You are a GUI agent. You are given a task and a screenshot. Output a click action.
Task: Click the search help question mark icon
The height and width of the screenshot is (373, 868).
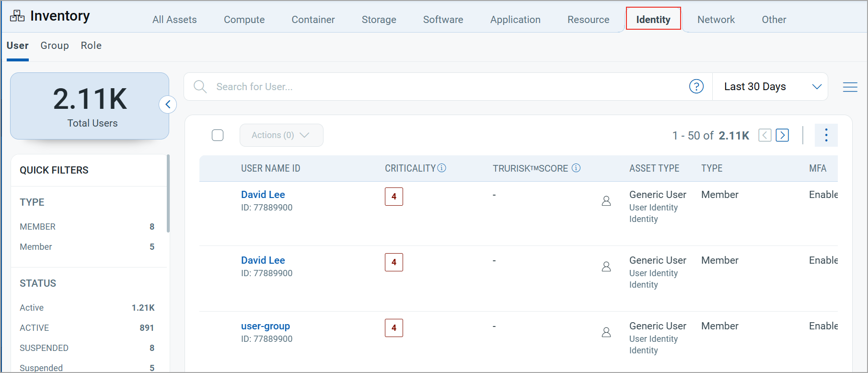click(696, 86)
